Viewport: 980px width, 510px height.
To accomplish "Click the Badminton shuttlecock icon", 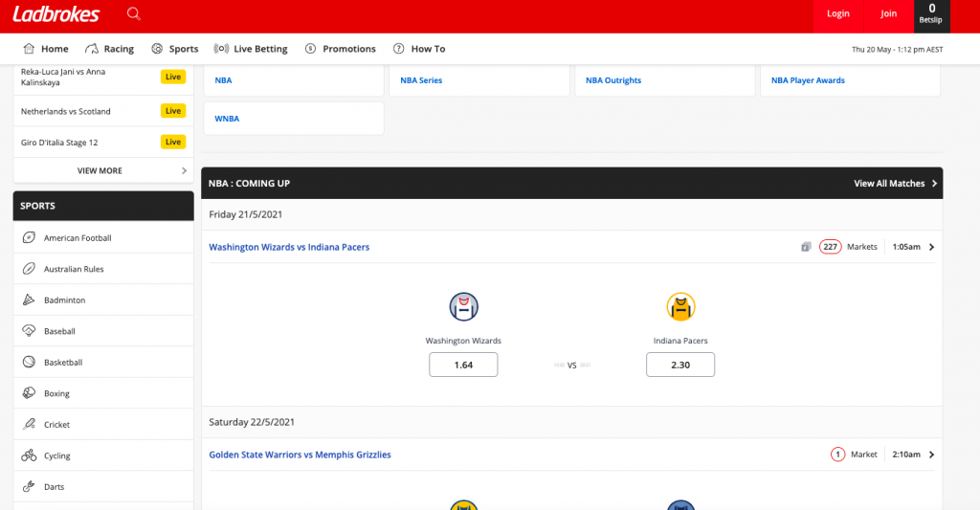I will click(x=29, y=300).
